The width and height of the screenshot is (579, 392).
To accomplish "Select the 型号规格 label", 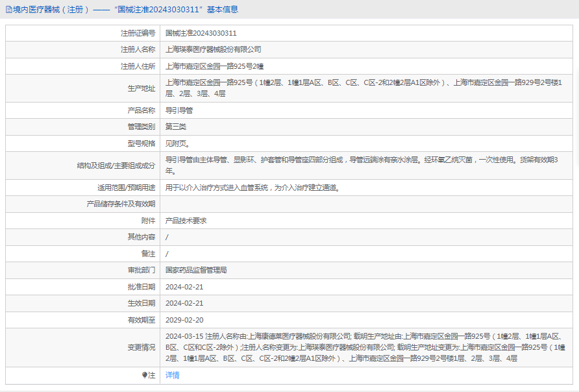I will pyautogui.click(x=142, y=143).
